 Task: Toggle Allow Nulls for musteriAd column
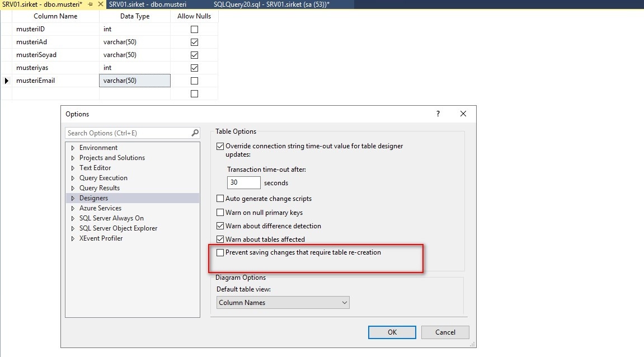point(194,42)
